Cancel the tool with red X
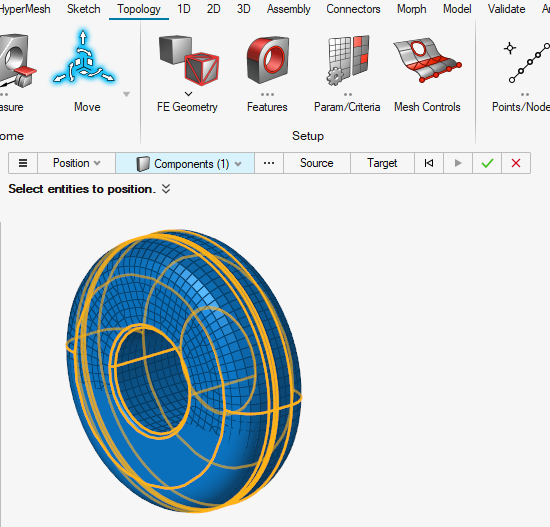This screenshot has width=550, height=527. [516, 163]
